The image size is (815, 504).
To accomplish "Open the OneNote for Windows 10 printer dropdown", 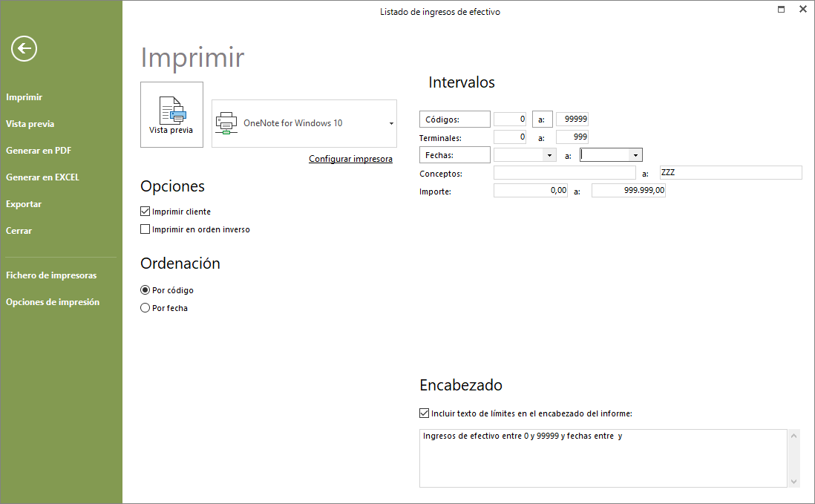I will (x=391, y=124).
